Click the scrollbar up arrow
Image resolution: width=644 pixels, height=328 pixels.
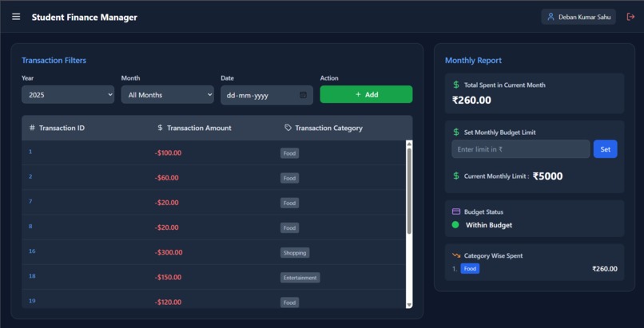tap(409, 144)
